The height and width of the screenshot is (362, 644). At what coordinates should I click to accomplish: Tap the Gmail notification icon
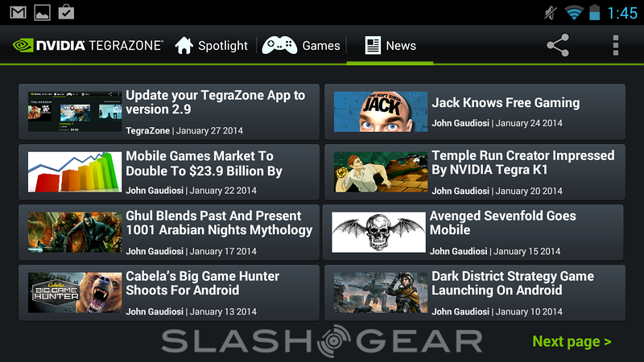[18, 12]
